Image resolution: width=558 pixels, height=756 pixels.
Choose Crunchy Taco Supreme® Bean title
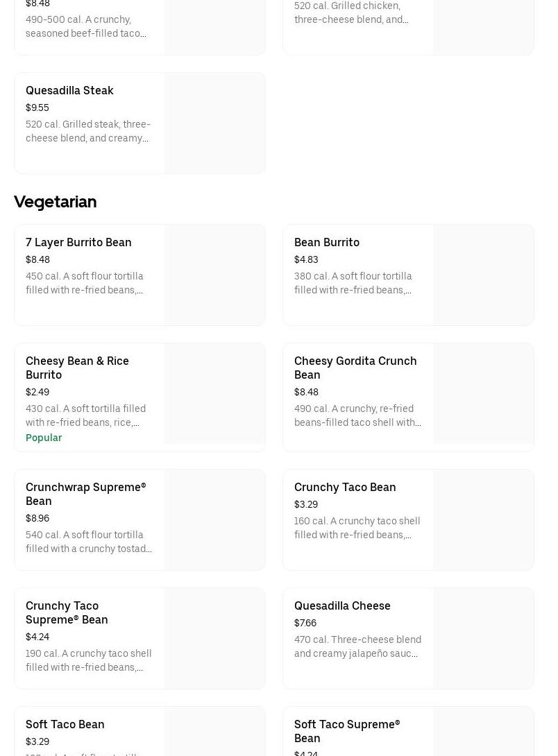click(x=67, y=612)
